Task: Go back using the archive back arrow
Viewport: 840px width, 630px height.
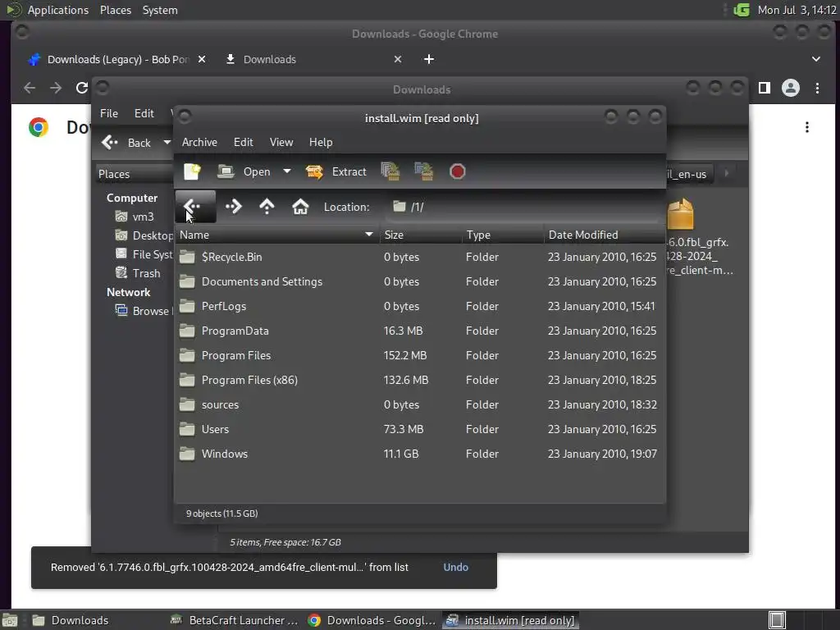Action: click(195, 207)
